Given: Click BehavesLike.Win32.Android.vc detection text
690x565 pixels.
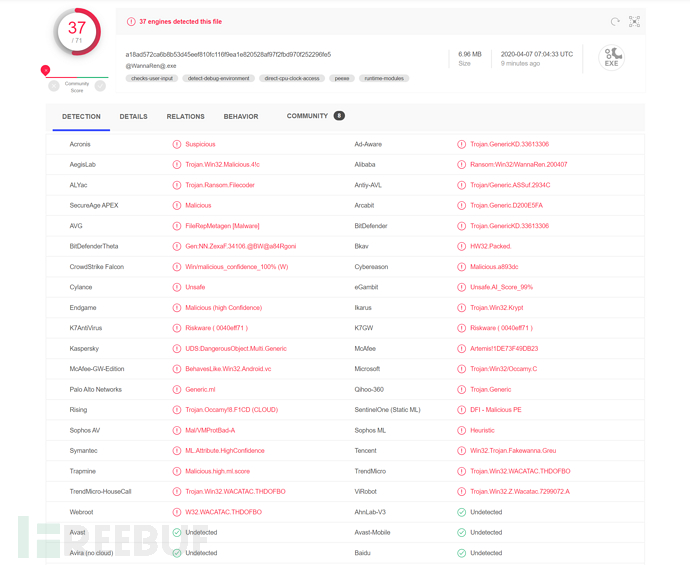Looking at the screenshot, I should point(228,369).
